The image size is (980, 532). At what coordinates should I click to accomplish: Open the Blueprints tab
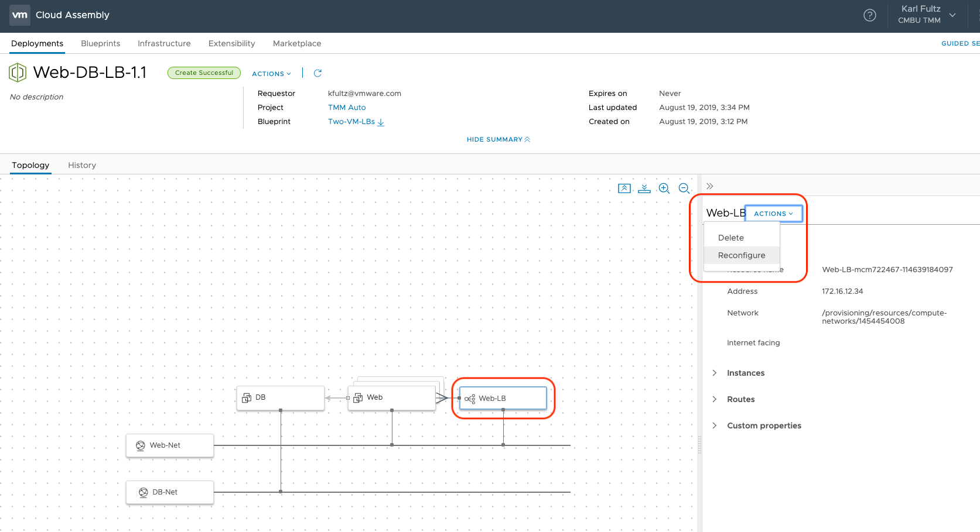tap(101, 43)
